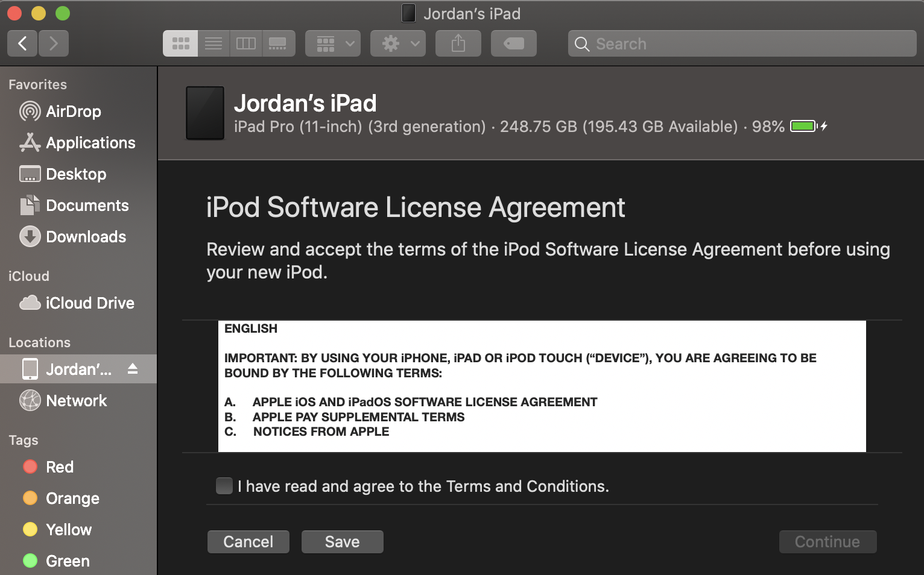Screen dimensions: 924x575
Task: Click the Cancel button
Action: [248, 542]
